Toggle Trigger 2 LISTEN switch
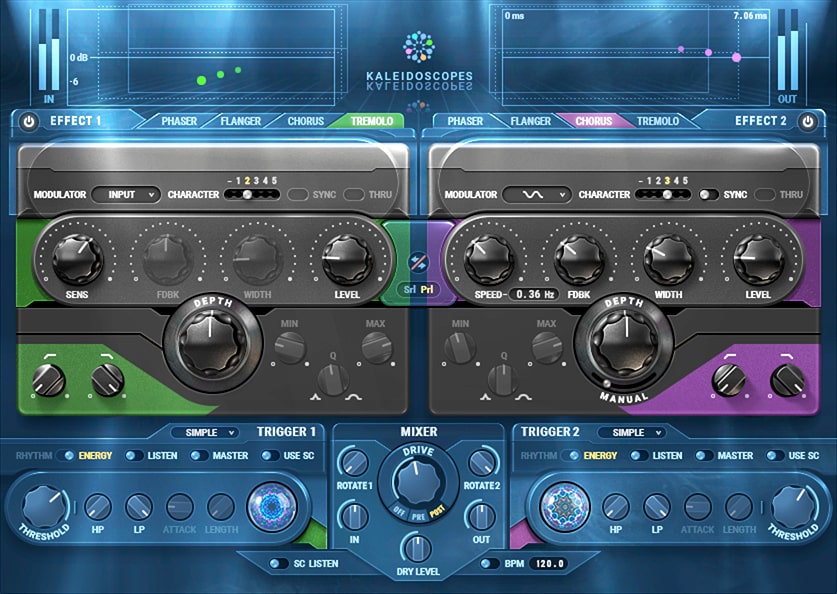The height and width of the screenshot is (594, 837). click(639, 456)
